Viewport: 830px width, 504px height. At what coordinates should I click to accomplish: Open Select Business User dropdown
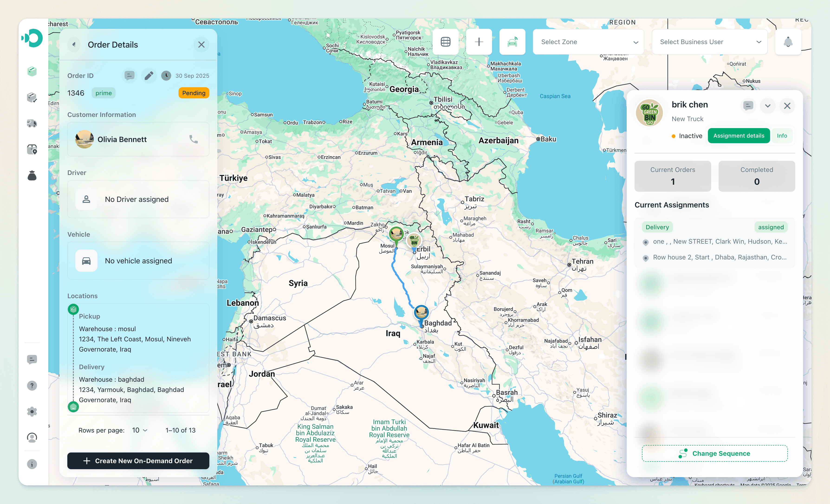[x=709, y=42]
